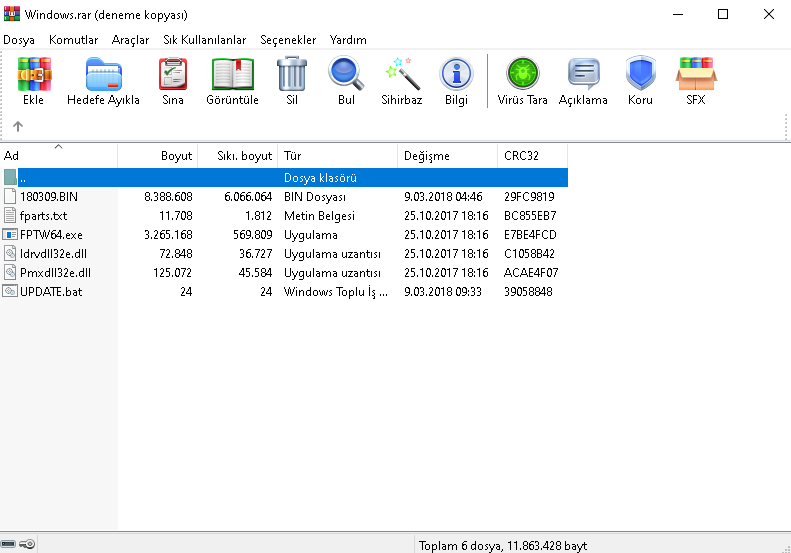
Task: Select file name FPTW64.exe
Action: tap(51, 235)
